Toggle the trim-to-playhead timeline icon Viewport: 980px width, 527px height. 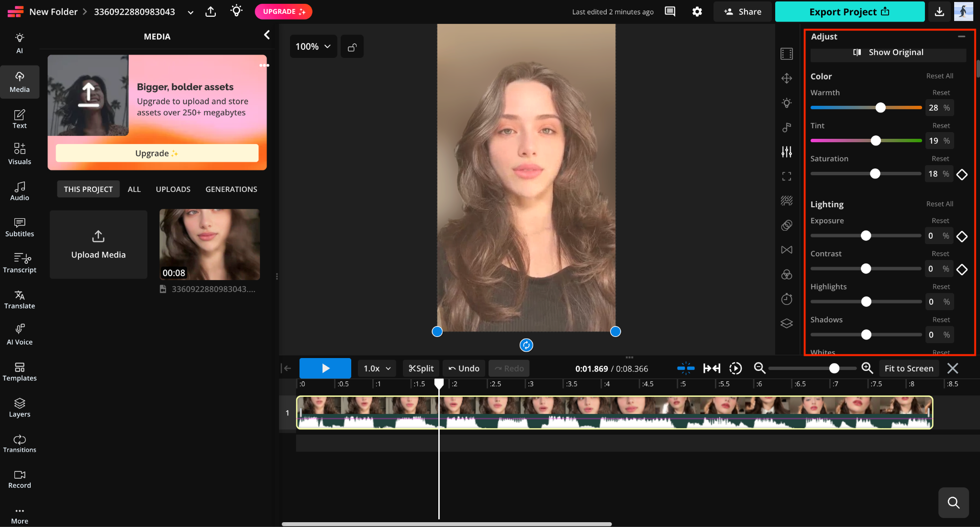pos(712,368)
